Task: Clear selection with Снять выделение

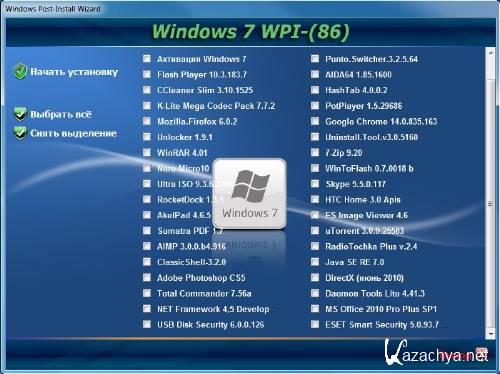Action: tap(74, 133)
